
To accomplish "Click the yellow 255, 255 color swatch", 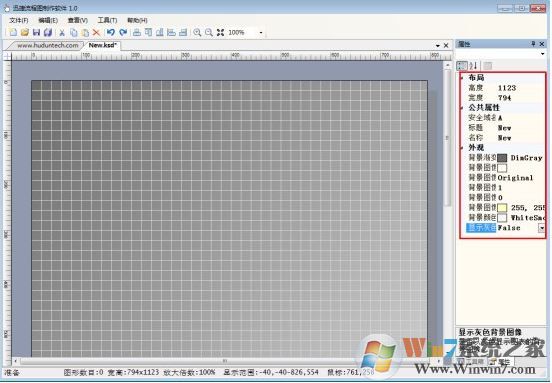I will 502,208.
